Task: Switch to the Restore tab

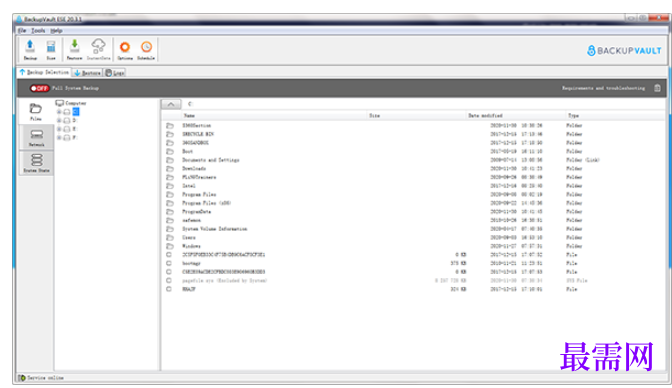Action: [x=87, y=73]
